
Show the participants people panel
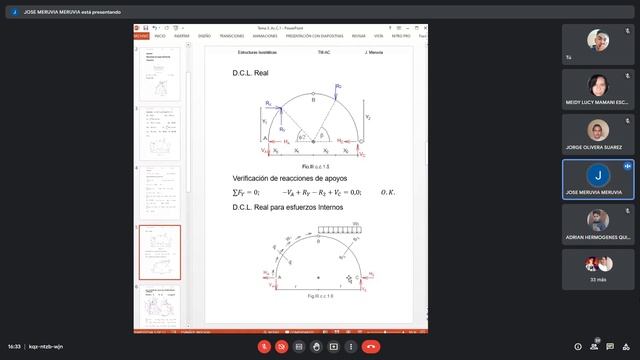click(x=594, y=347)
